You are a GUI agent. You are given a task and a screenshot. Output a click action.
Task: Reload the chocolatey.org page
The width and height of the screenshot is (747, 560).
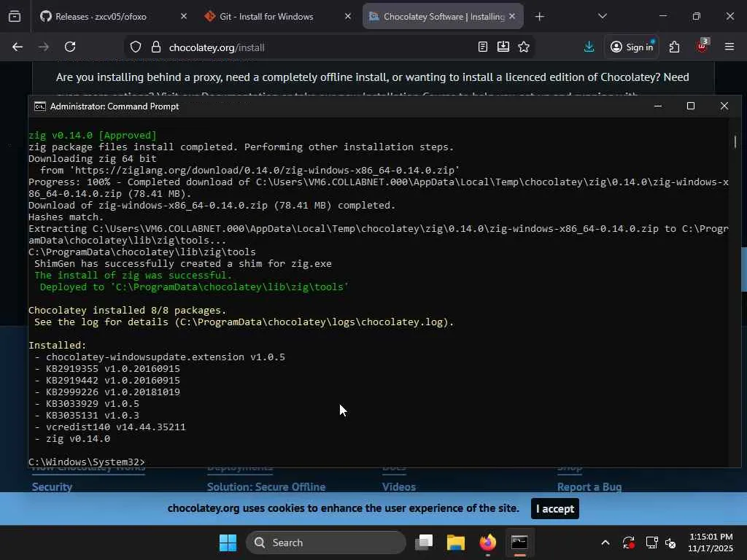click(x=70, y=47)
